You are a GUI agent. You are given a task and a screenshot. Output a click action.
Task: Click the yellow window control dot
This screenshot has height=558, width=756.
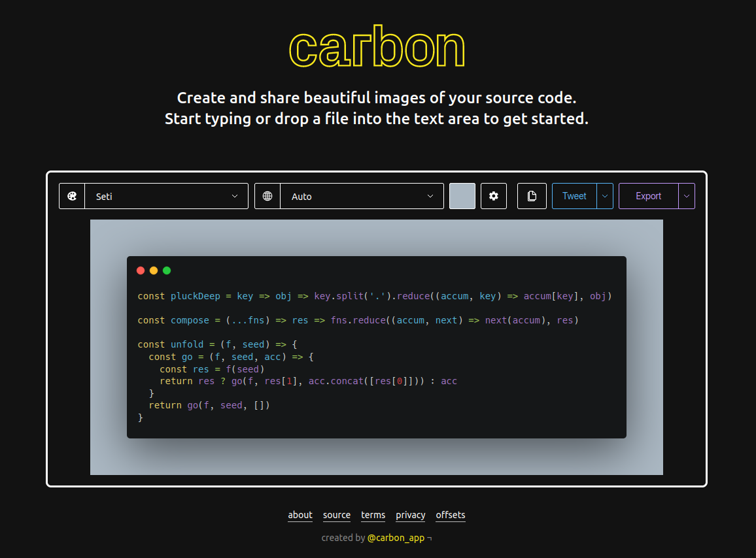(x=154, y=271)
